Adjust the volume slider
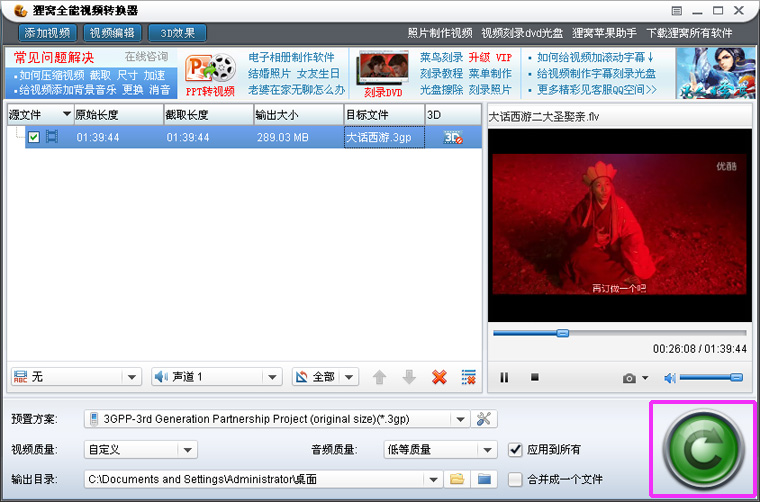Image resolution: width=760 pixels, height=502 pixels. click(710, 378)
